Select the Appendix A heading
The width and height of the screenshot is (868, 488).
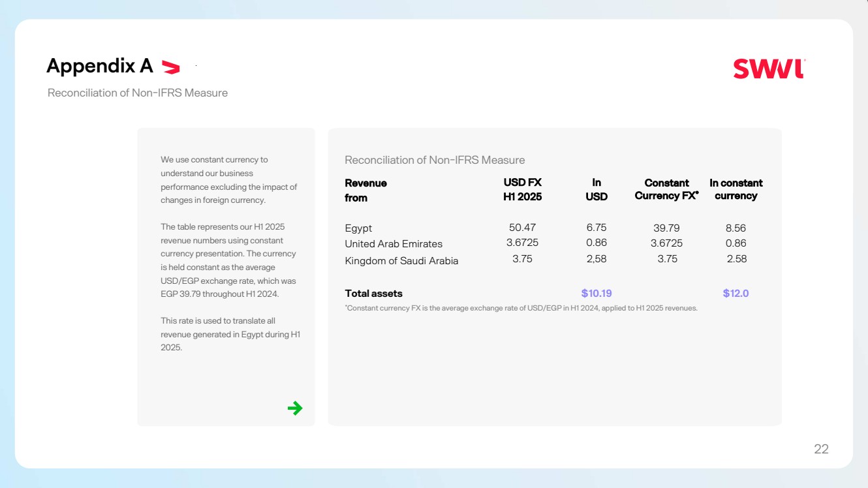click(100, 66)
